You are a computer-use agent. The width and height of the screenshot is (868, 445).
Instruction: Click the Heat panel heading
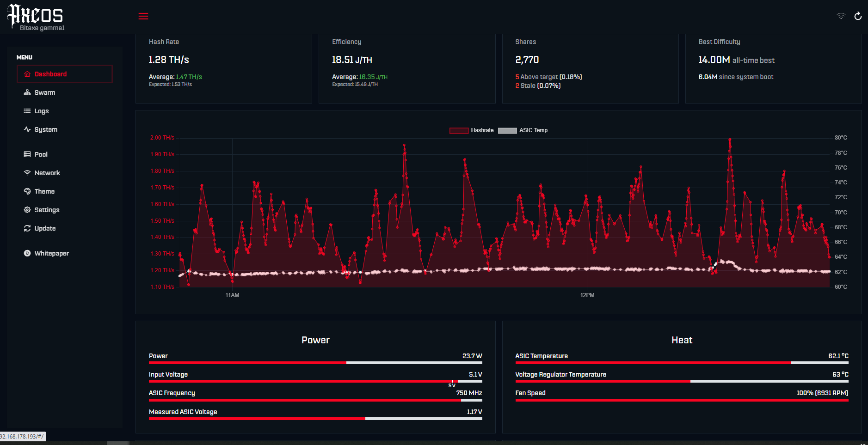682,340
